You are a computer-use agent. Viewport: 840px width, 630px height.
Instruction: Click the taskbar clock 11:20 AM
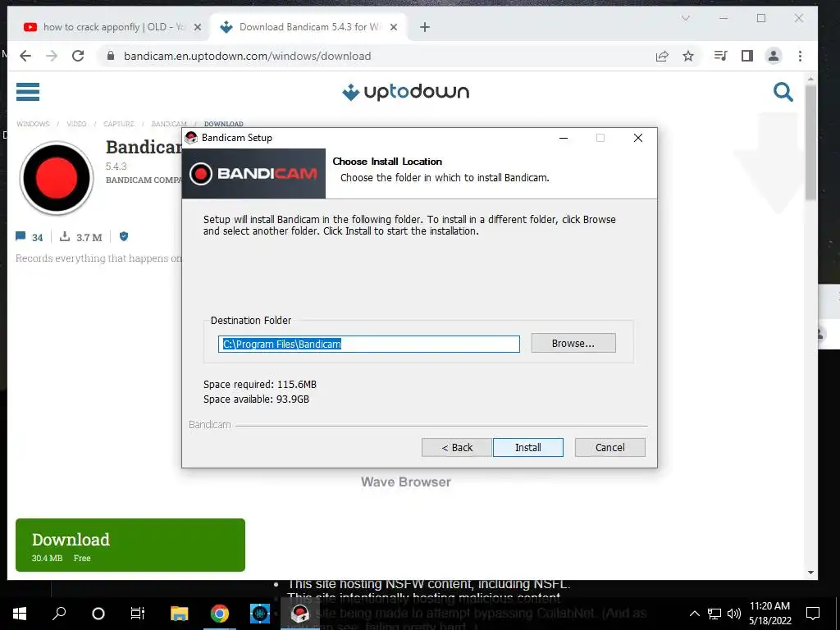[x=769, y=606]
